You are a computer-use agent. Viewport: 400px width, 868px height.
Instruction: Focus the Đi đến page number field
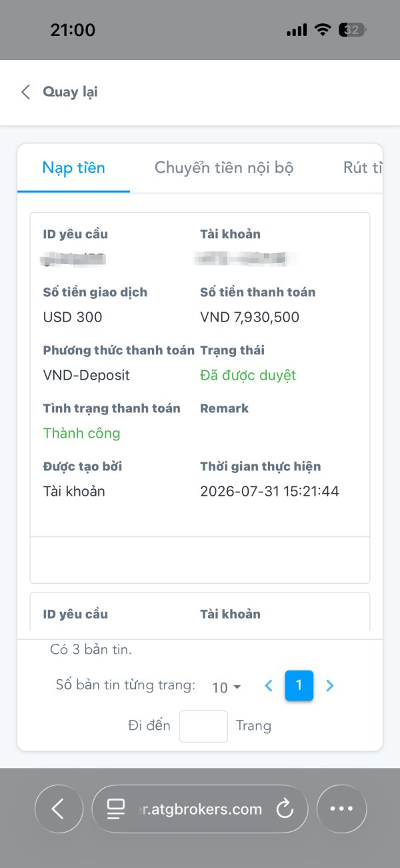[203, 726]
